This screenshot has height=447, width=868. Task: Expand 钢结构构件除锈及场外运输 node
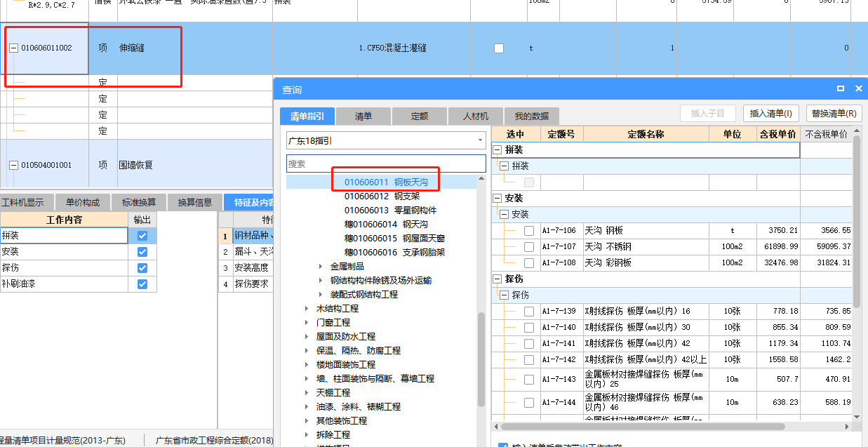321,281
